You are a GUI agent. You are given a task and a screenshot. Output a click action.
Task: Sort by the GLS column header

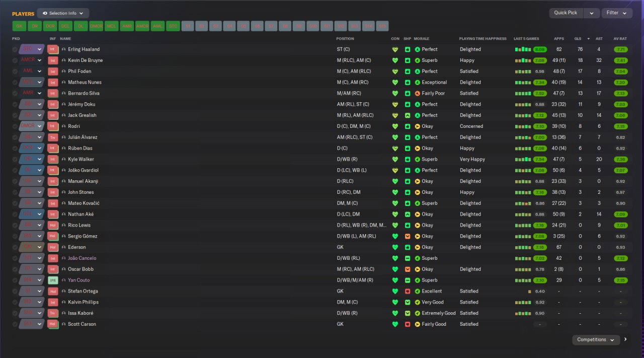578,39
